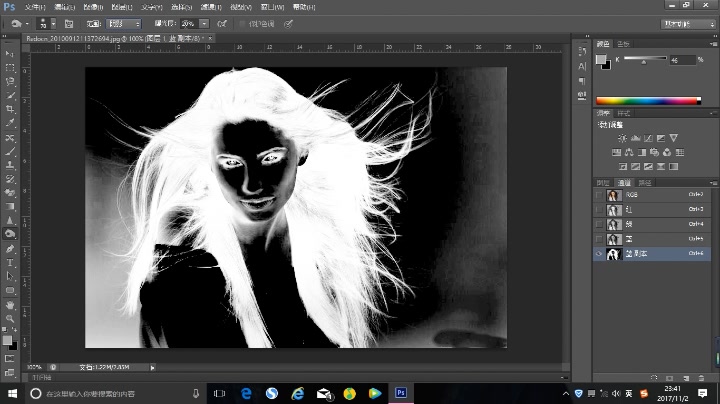Show the Blue (蓝) channel
The height and width of the screenshot is (404, 720).
599,239
